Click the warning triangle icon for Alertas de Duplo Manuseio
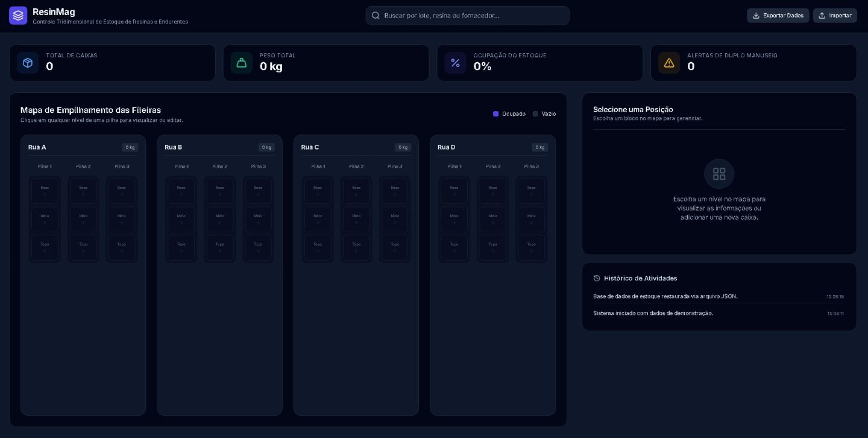The width and height of the screenshot is (868, 438). pyautogui.click(x=669, y=63)
